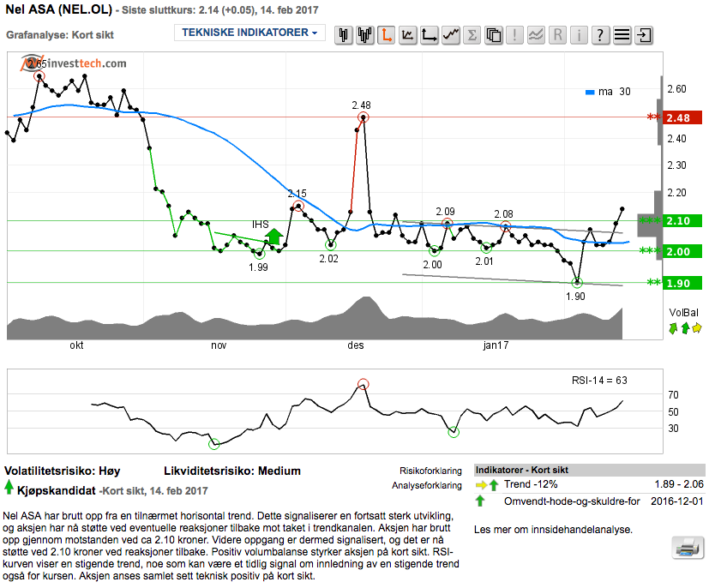
Task: Click the exit arrow-into-box icon
Action: 644,35
